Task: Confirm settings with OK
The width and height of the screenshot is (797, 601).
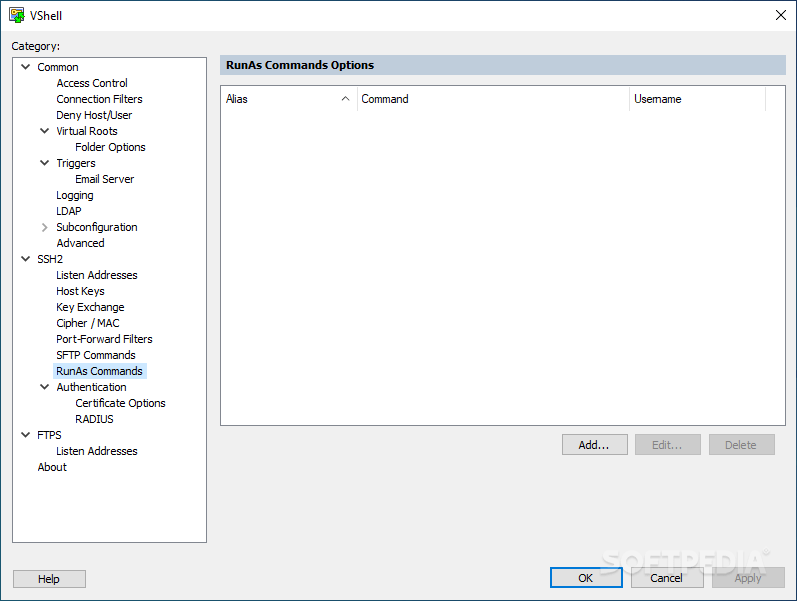Action: point(586,578)
